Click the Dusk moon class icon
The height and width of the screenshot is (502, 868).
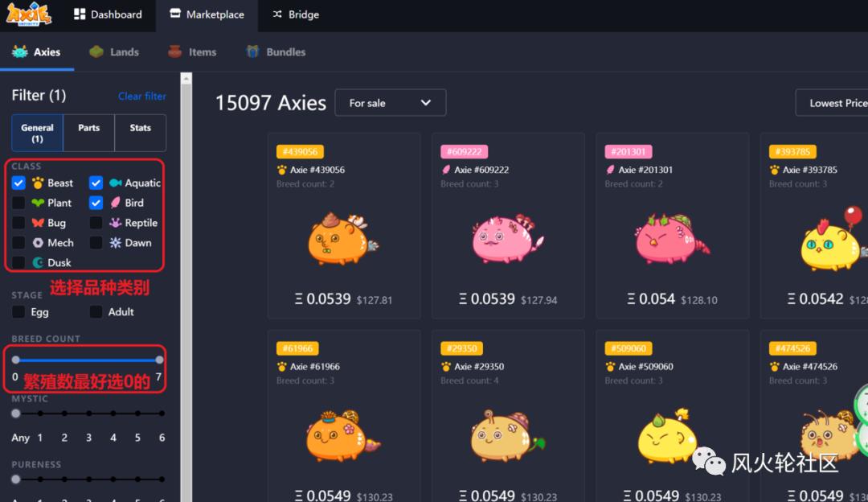[x=38, y=262]
